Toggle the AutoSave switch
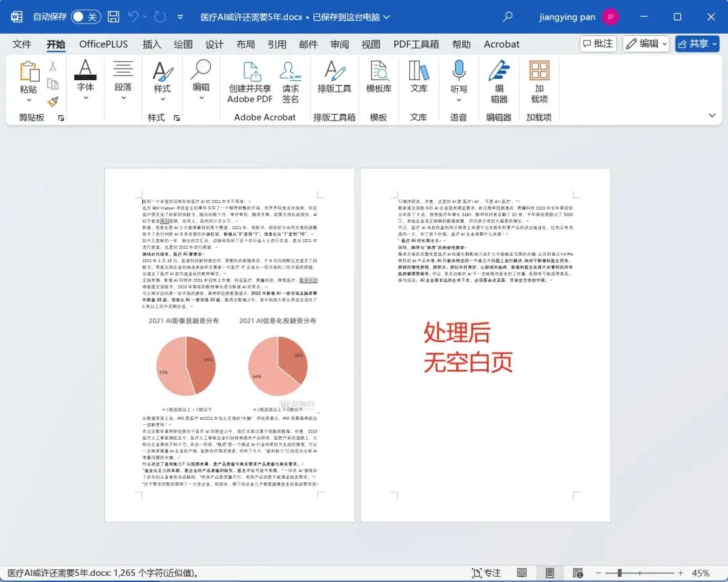 pyautogui.click(x=86, y=17)
